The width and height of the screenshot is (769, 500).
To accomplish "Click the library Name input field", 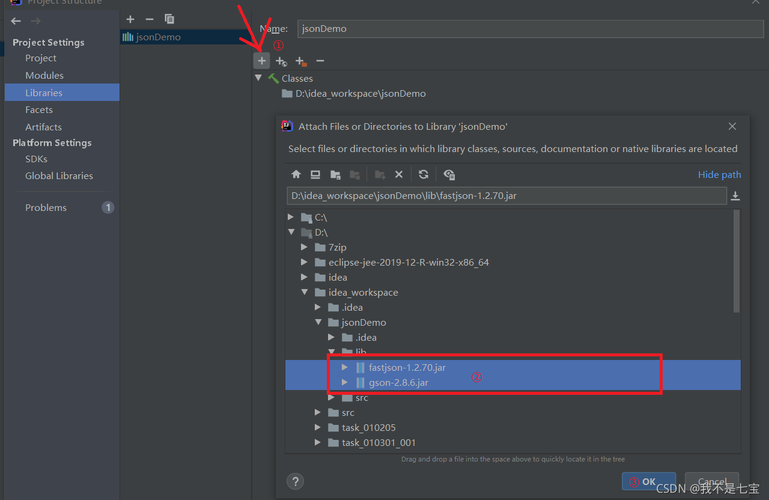I will pos(530,28).
